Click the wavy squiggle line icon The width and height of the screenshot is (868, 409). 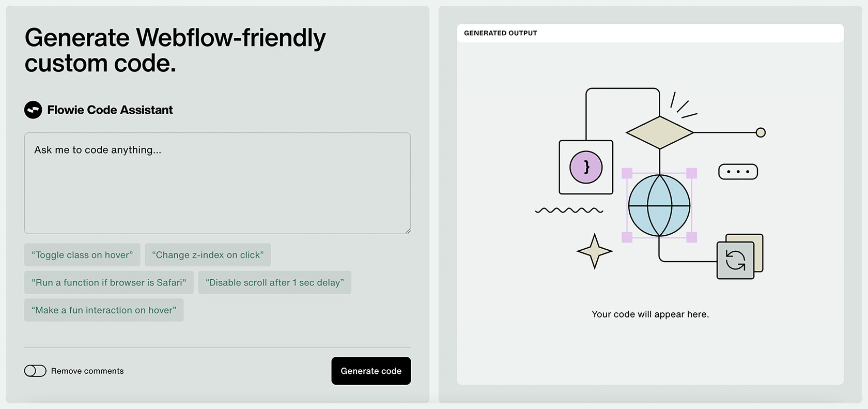click(x=569, y=210)
